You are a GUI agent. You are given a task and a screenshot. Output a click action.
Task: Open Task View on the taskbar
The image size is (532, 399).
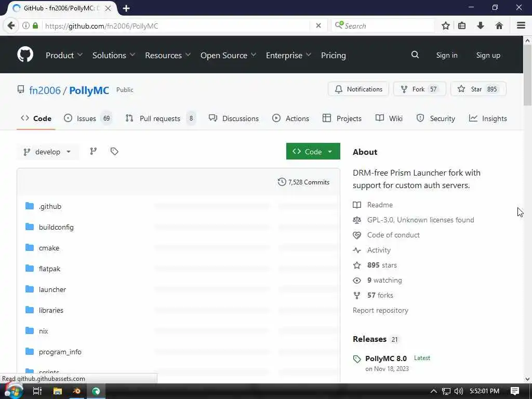pyautogui.click(x=37, y=391)
